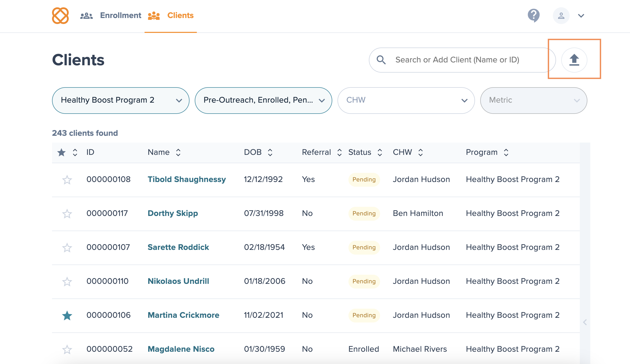This screenshot has height=364, width=630.
Task: Expand the user account chevron menu
Action: pyautogui.click(x=581, y=16)
